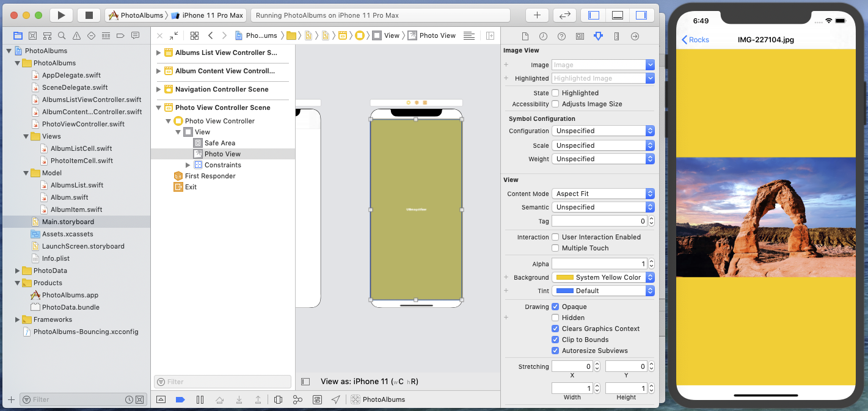Uncheck the Opaque drawing checkbox
This screenshot has width=868, height=411.
555,307
